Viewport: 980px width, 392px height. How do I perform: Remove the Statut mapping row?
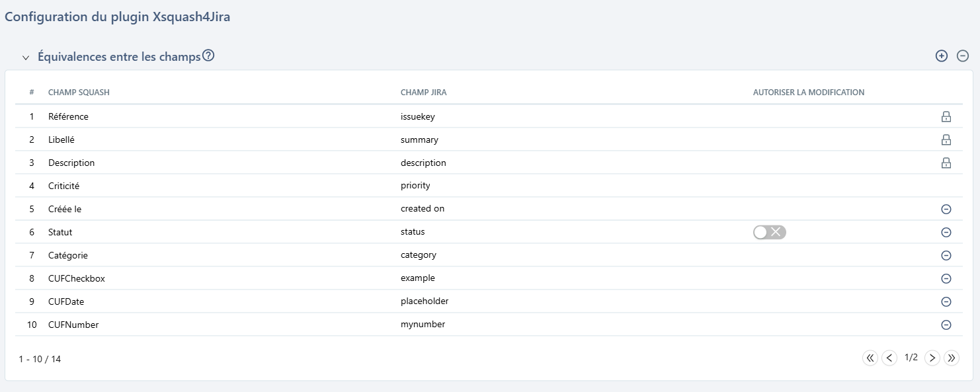tap(946, 232)
